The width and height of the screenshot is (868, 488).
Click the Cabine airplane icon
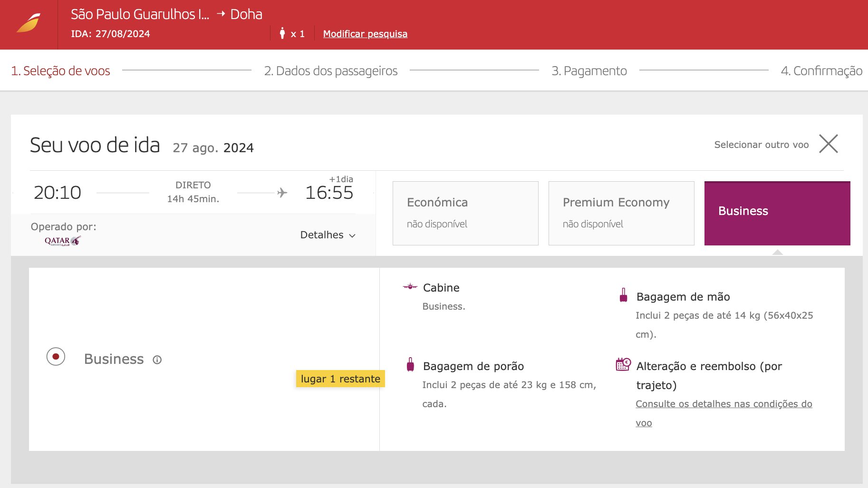[x=410, y=287]
